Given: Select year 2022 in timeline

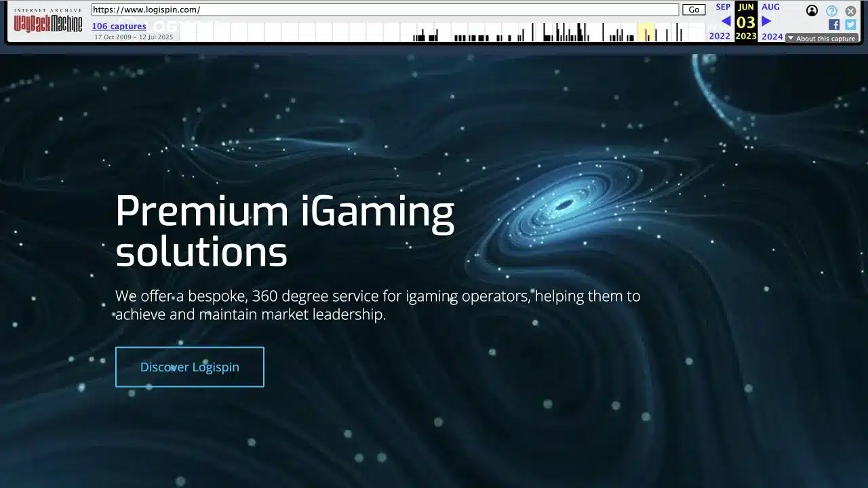Looking at the screenshot, I should click(x=719, y=37).
